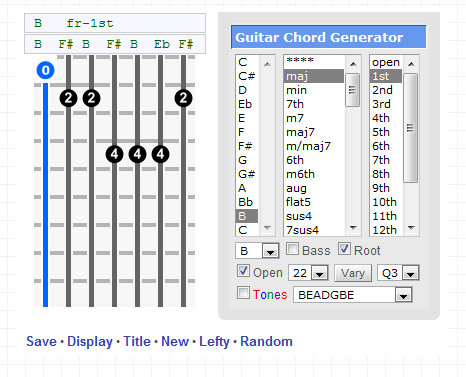Choose the maj7 chord type

pyautogui.click(x=314, y=132)
